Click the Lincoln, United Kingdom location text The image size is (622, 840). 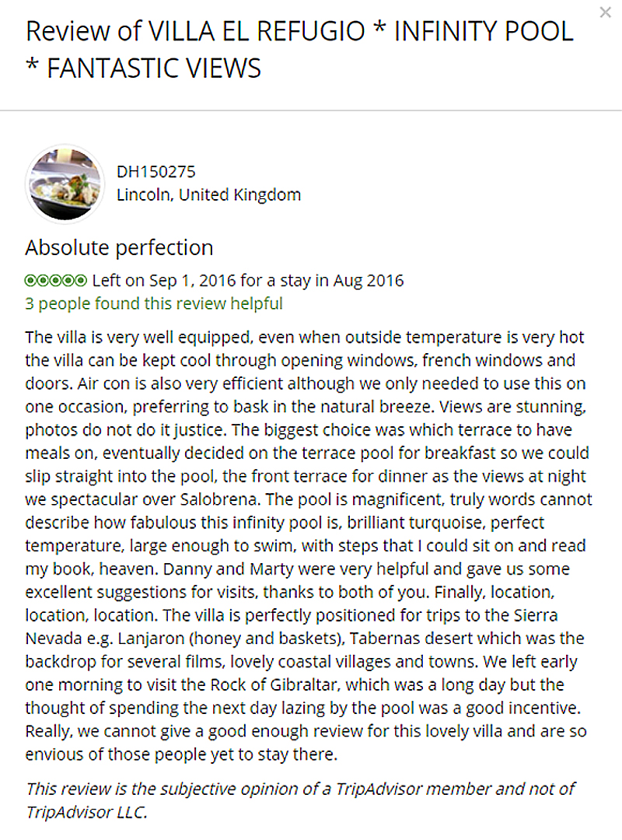point(208,194)
